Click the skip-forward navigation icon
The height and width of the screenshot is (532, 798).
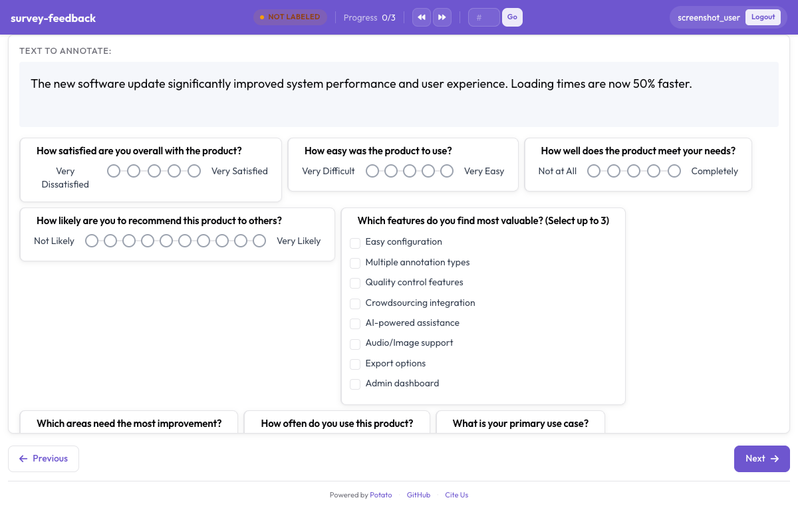(x=442, y=17)
